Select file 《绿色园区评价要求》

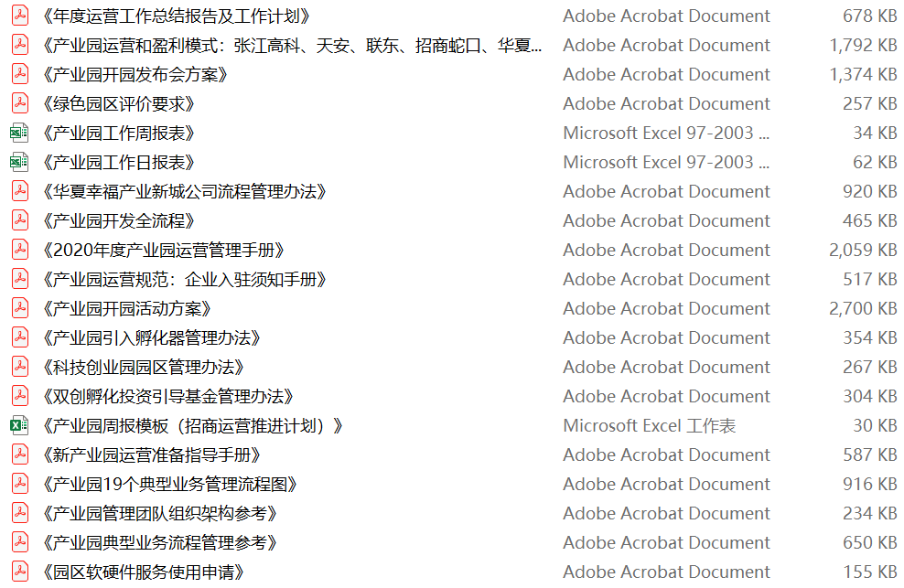click(x=118, y=104)
